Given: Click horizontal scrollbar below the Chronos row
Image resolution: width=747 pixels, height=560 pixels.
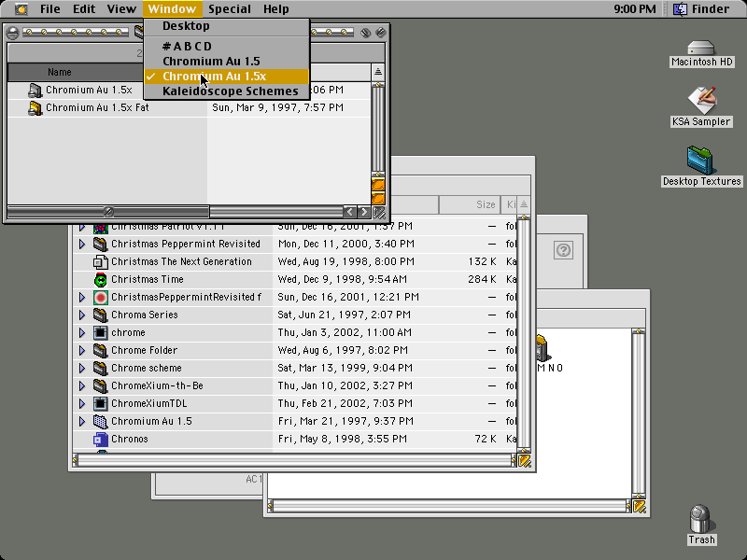Looking at the screenshot, I should [x=294, y=460].
